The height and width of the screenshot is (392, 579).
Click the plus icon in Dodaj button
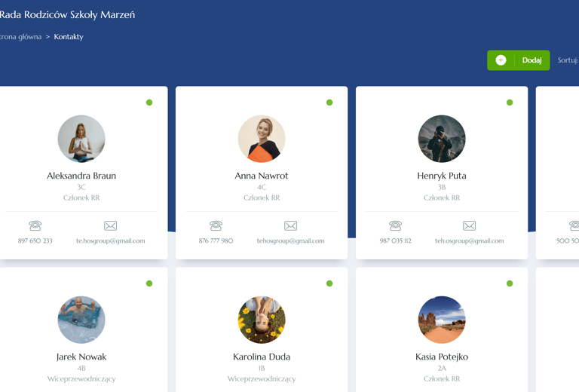(x=501, y=60)
